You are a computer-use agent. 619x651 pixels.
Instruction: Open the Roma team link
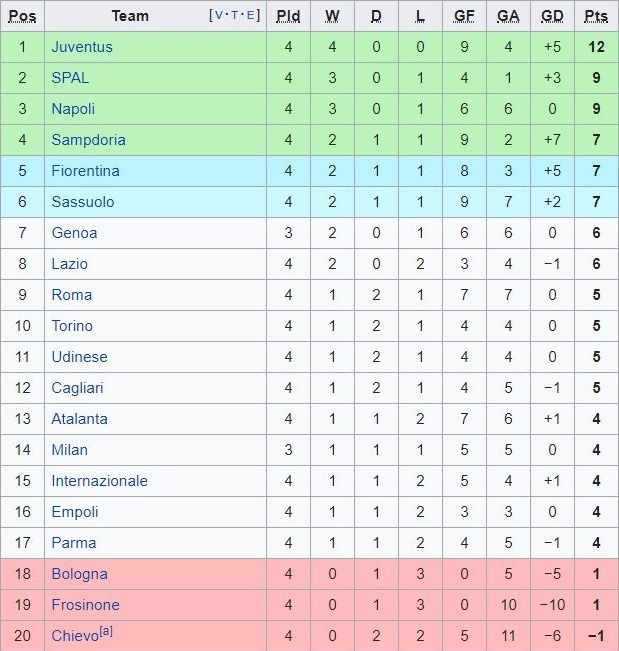pos(71,295)
